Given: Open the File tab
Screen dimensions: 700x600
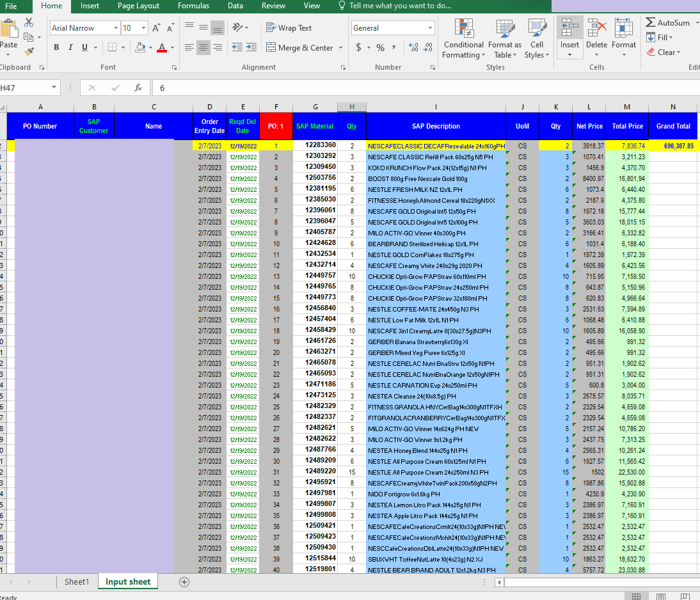Looking at the screenshot, I should tap(11, 6).
